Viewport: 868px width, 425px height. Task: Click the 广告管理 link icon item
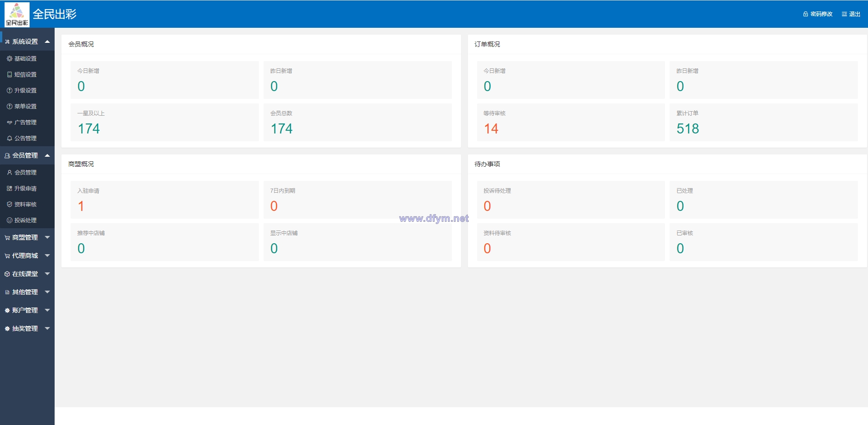coord(10,123)
